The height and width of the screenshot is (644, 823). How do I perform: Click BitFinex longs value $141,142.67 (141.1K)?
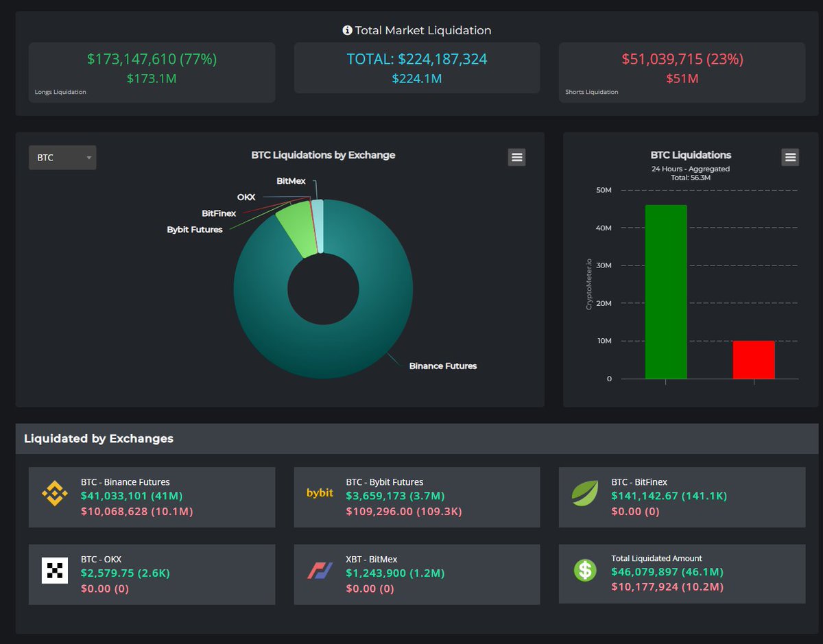(x=669, y=496)
